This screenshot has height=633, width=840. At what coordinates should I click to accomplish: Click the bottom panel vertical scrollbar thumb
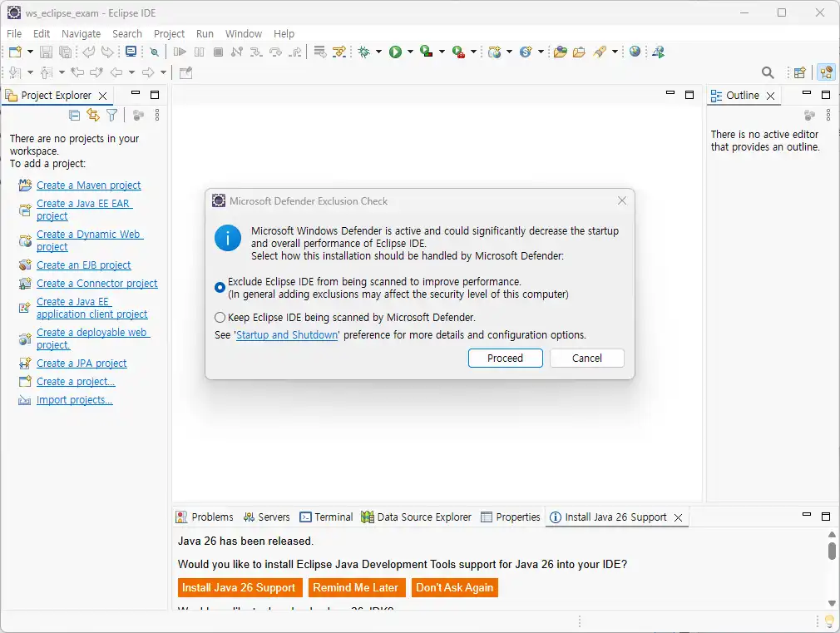coord(832,551)
